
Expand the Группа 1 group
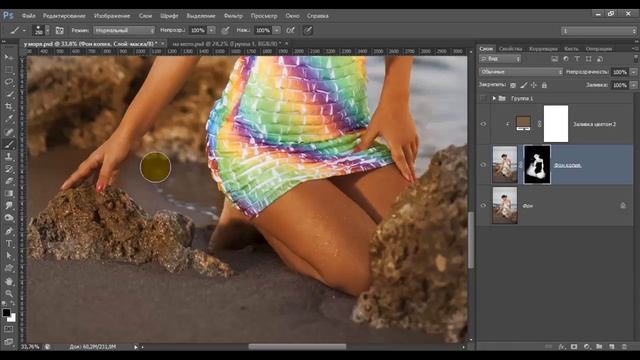click(494, 98)
